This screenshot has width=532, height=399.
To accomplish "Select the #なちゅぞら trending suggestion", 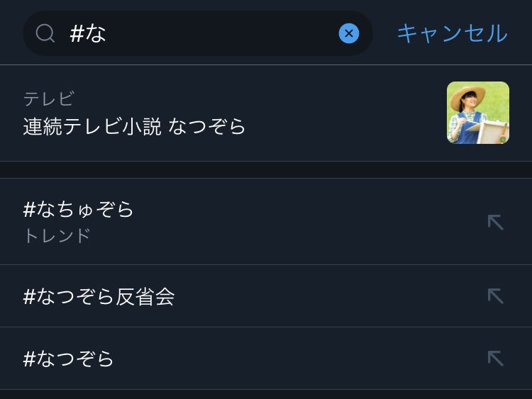I will pyautogui.click(x=266, y=221).
